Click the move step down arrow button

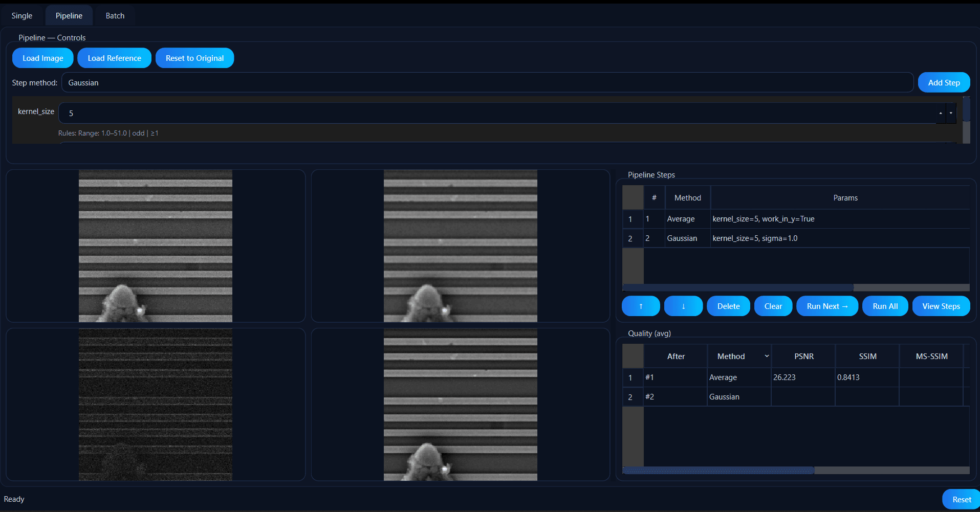[683, 306]
